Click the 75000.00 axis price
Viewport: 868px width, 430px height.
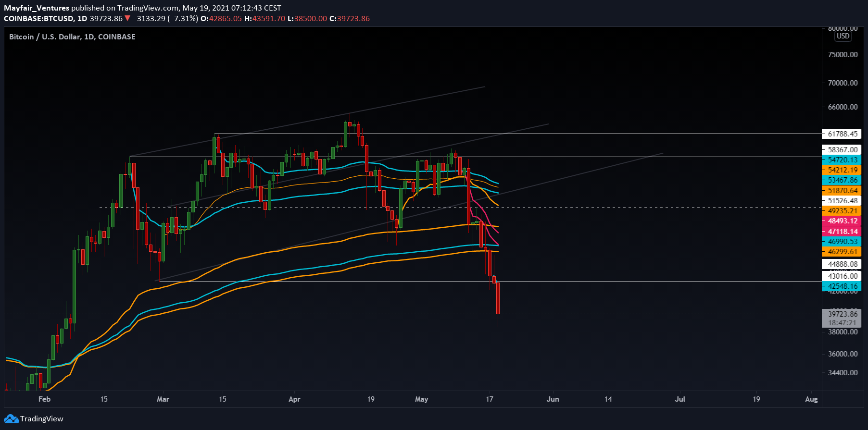(x=843, y=55)
